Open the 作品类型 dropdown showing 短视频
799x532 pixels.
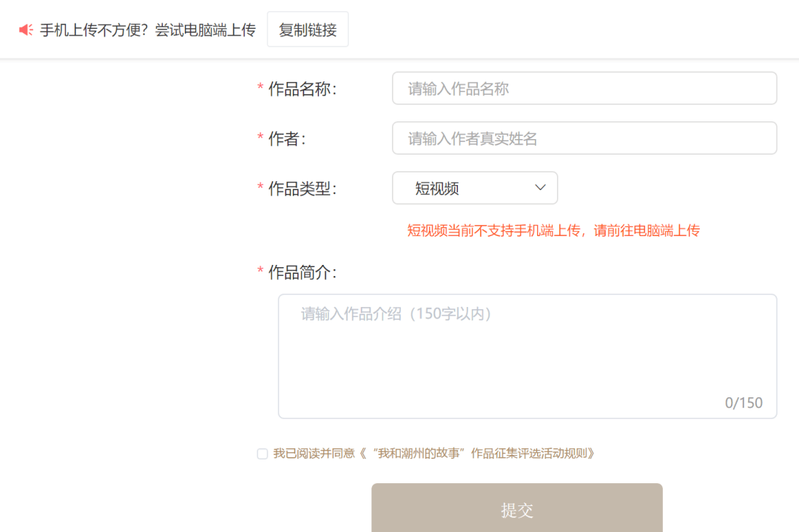coord(475,188)
